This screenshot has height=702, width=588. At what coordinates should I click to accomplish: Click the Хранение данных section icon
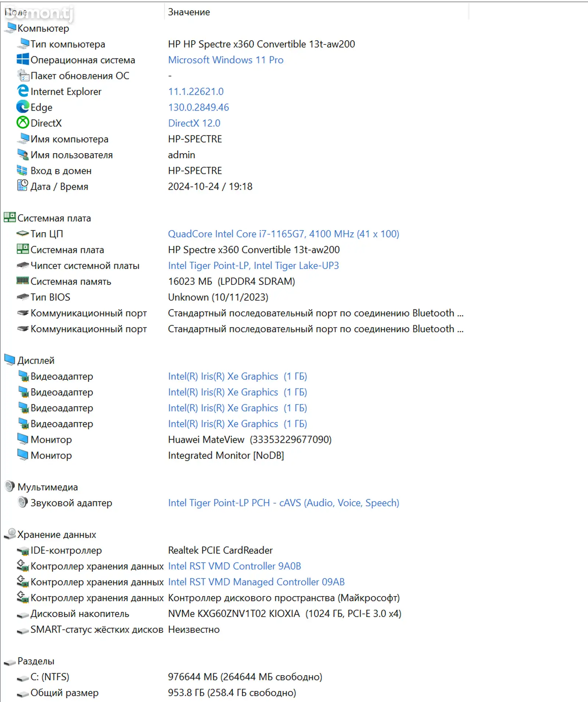[x=10, y=534]
